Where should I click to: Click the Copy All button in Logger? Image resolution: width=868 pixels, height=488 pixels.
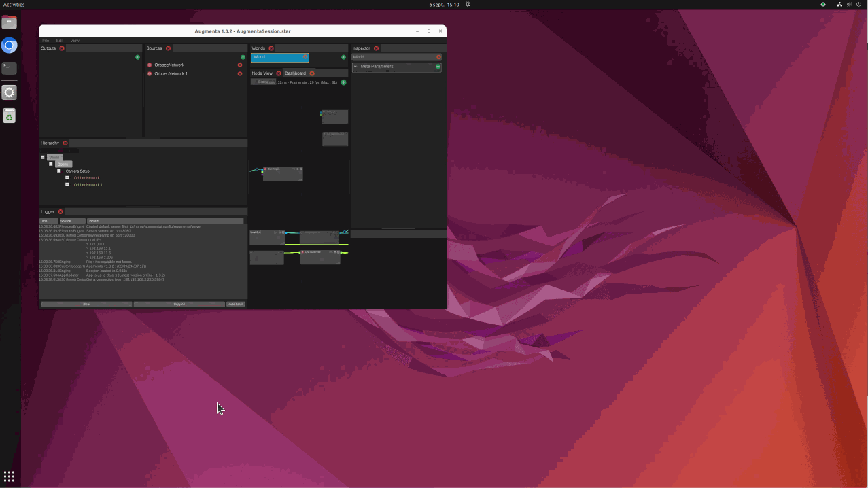179,304
